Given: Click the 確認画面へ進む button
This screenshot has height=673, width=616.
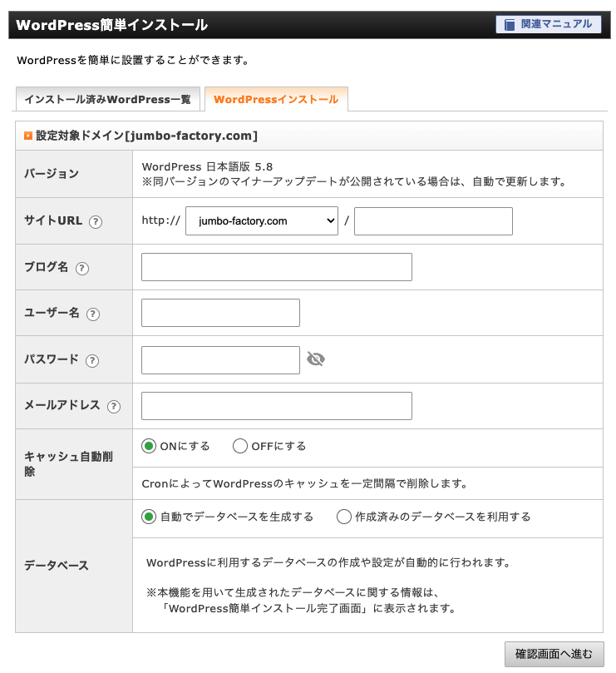Looking at the screenshot, I should [x=554, y=654].
